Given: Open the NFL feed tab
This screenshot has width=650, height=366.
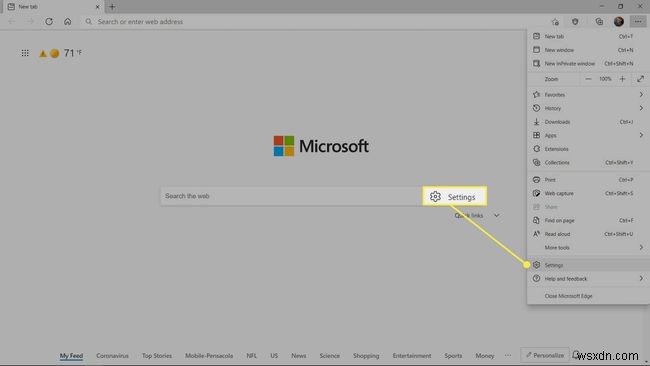Looking at the screenshot, I should coord(252,356).
